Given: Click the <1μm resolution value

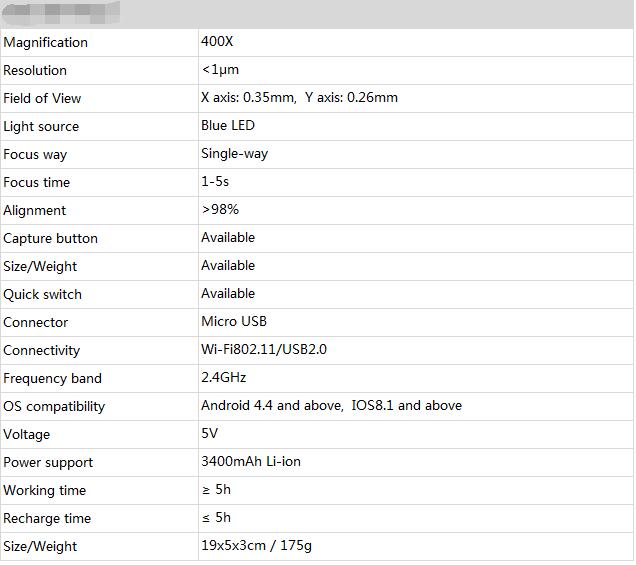Looking at the screenshot, I should coord(220,70).
